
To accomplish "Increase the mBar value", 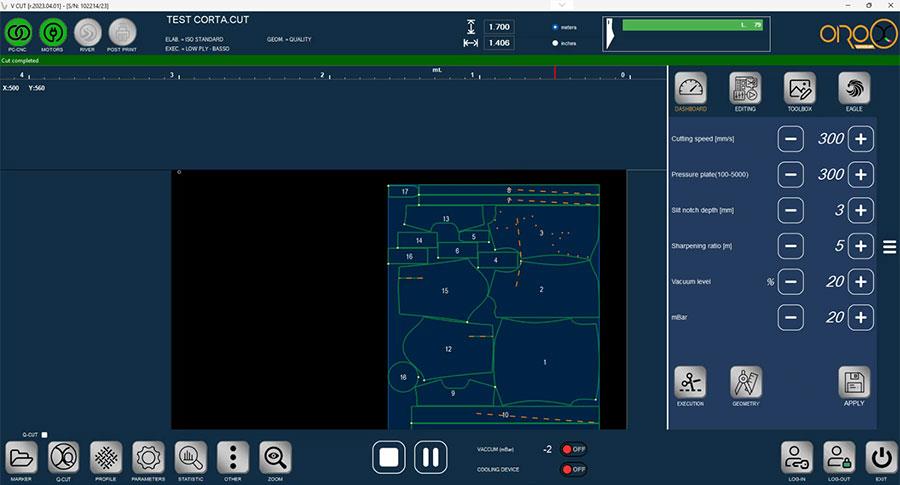I will tap(860, 317).
